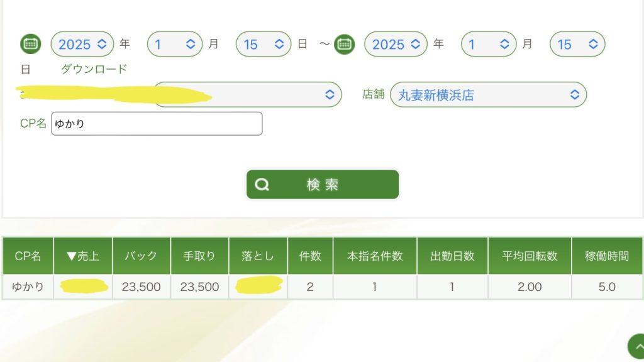Expand the 店舗 丸妻新横浜店 store dropdown

click(x=488, y=95)
